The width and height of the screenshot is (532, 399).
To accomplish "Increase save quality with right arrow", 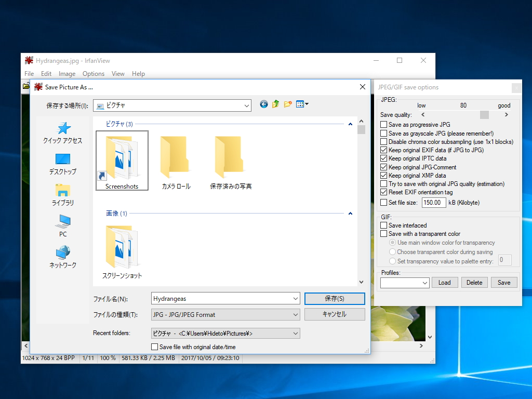I will point(506,115).
